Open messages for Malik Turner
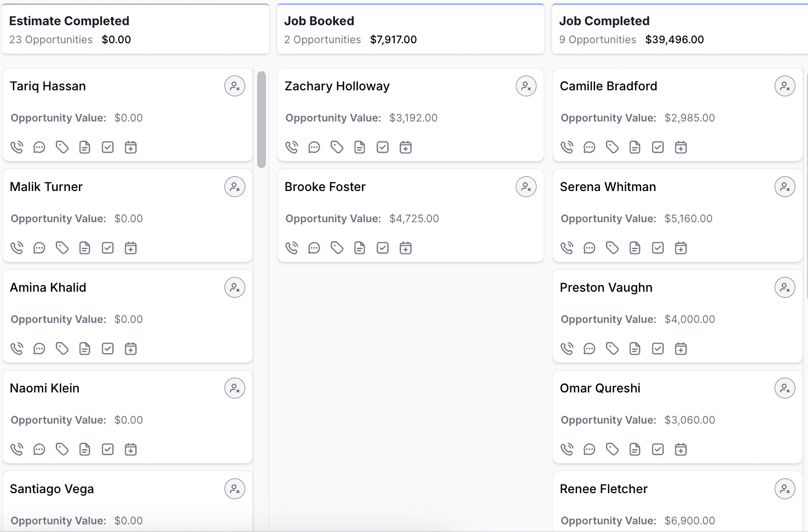This screenshot has width=808, height=532. click(39, 248)
